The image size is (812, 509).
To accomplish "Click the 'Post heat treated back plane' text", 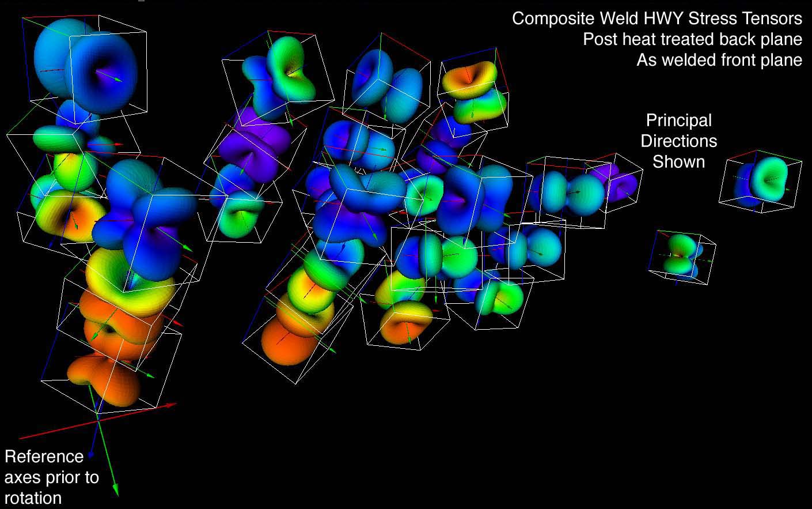I will pos(692,39).
